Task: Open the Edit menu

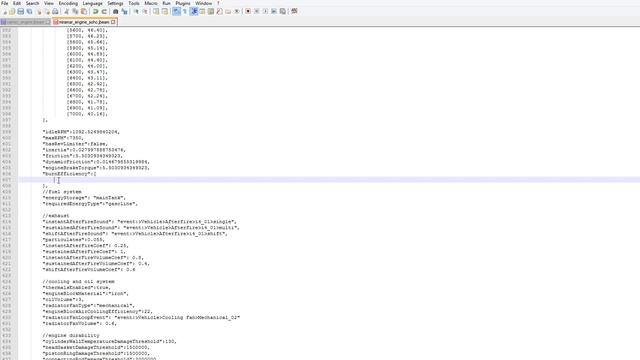Action: [x=17, y=3]
